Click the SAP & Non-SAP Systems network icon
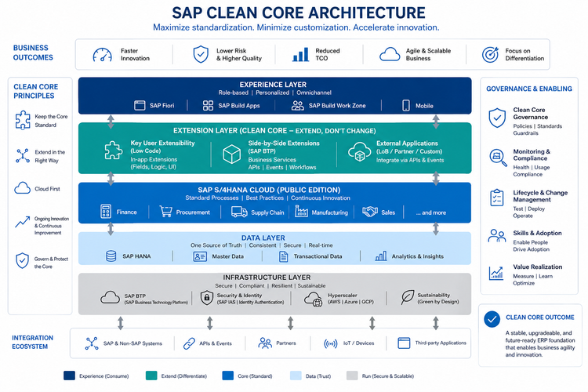The height and width of the screenshot is (392, 588). tap(92, 343)
